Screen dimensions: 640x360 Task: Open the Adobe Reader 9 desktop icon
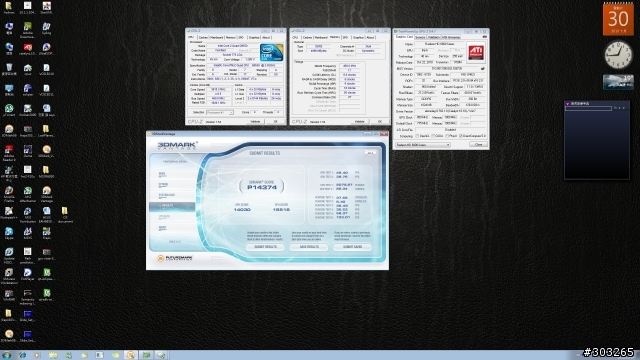pyautogui.click(x=9, y=153)
